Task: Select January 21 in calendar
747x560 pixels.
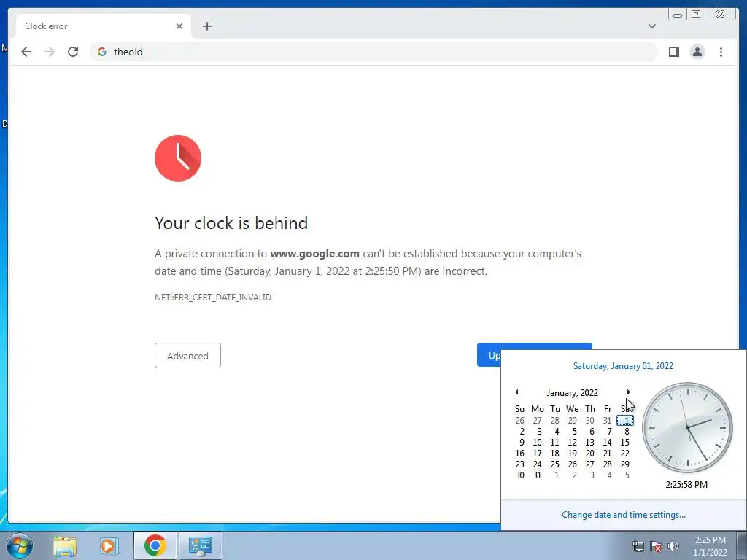Action: (608, 454)
